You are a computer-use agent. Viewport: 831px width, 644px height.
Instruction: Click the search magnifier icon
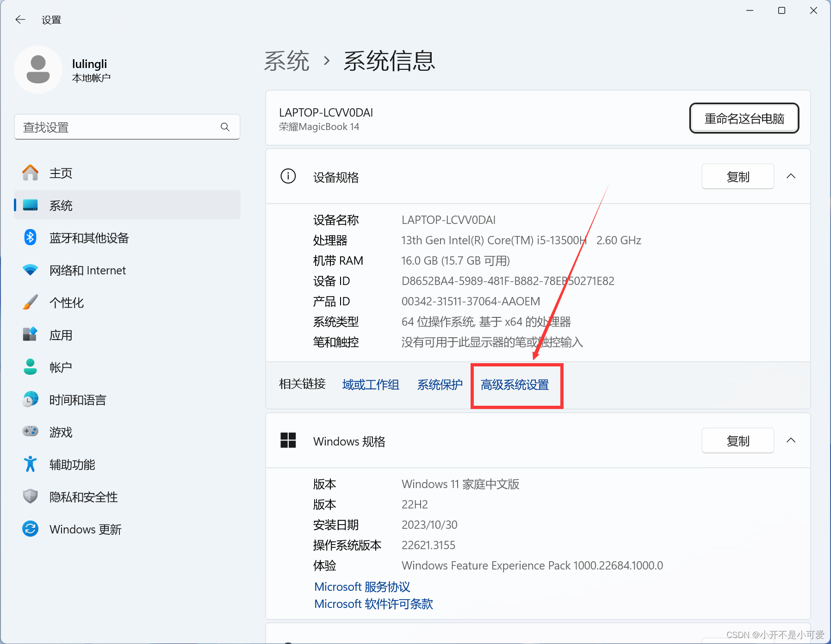(x=225, y=127)
